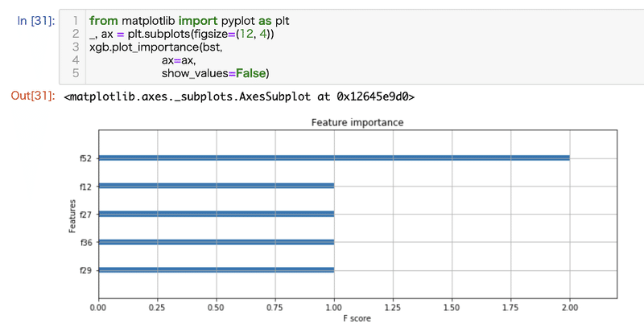Click the 2.00 x-axis tick label

pos(569,308)
